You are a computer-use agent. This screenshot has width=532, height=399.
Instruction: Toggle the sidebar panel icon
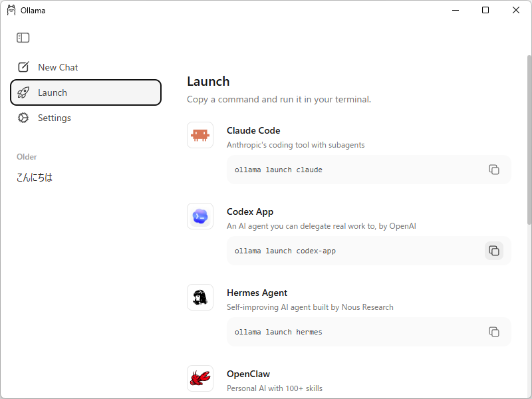[x=23, y=38]
